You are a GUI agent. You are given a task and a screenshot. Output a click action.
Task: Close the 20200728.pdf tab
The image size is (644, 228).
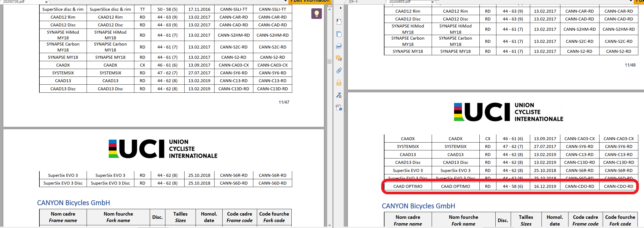click(x=46, y=2)
